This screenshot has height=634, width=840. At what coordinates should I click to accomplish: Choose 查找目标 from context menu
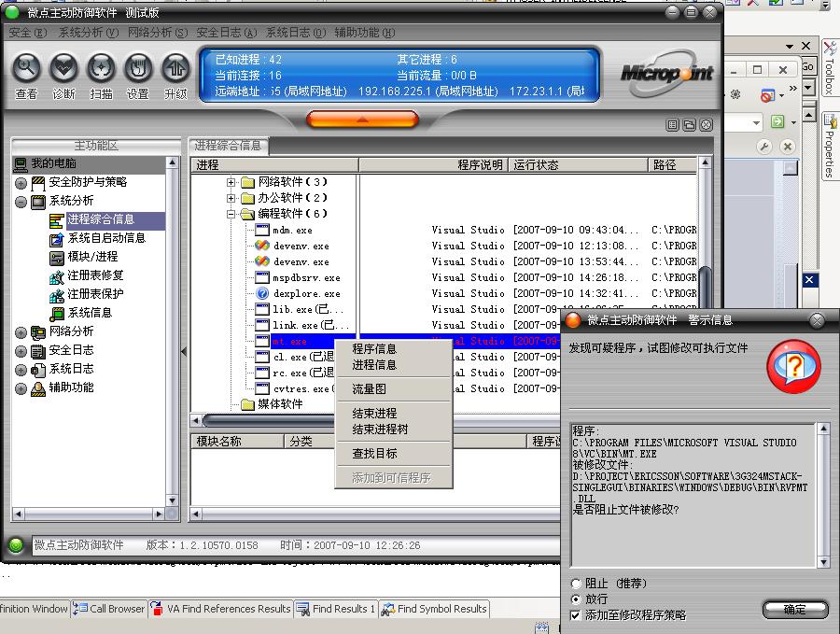tap(393, 454)
